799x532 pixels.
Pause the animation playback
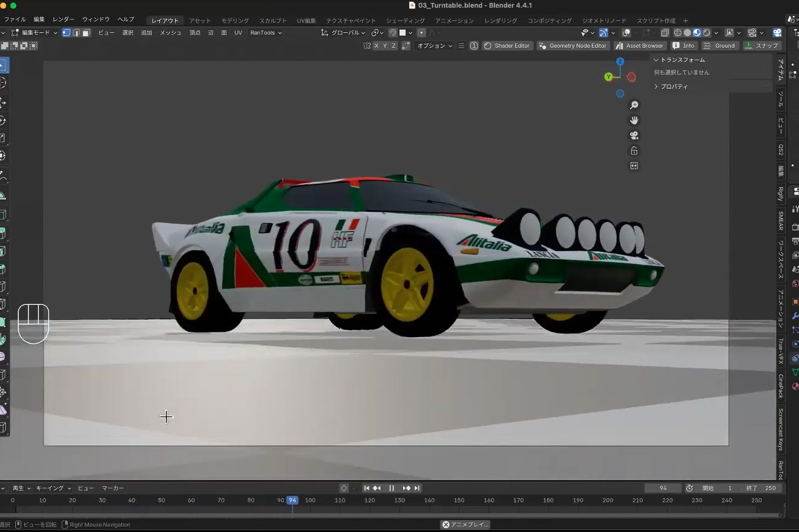click(x=392, y=488)
